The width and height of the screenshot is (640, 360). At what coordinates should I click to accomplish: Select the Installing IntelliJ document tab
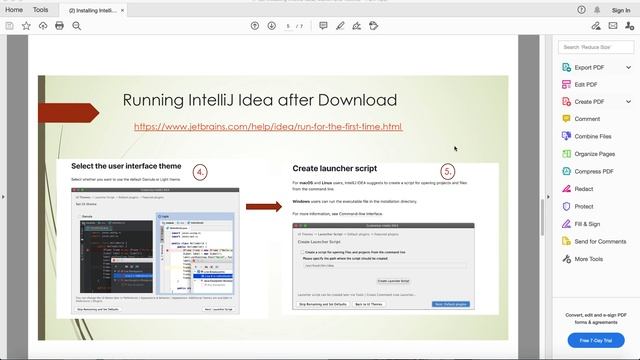(x=92, y=11)
